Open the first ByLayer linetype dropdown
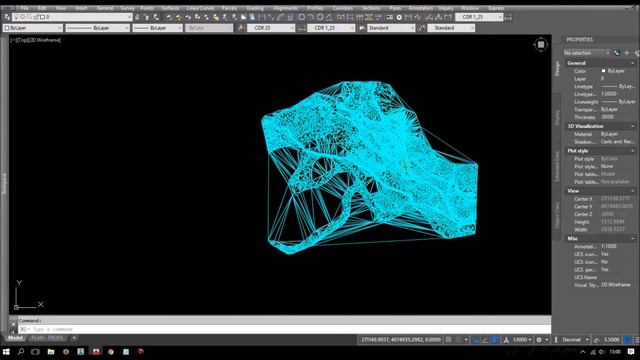640x360 pixels. click(97, 28)
